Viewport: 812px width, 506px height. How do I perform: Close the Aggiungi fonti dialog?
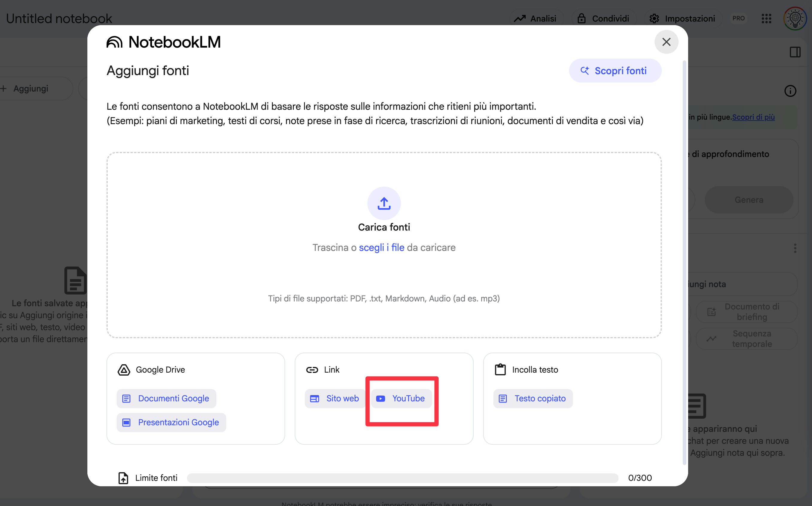(666, 42)
